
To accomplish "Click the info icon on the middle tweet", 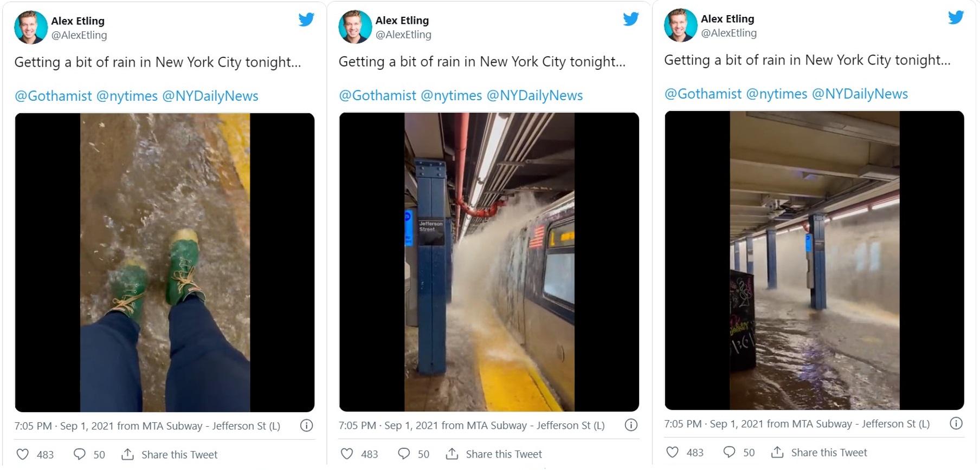I will coord(631,425).
